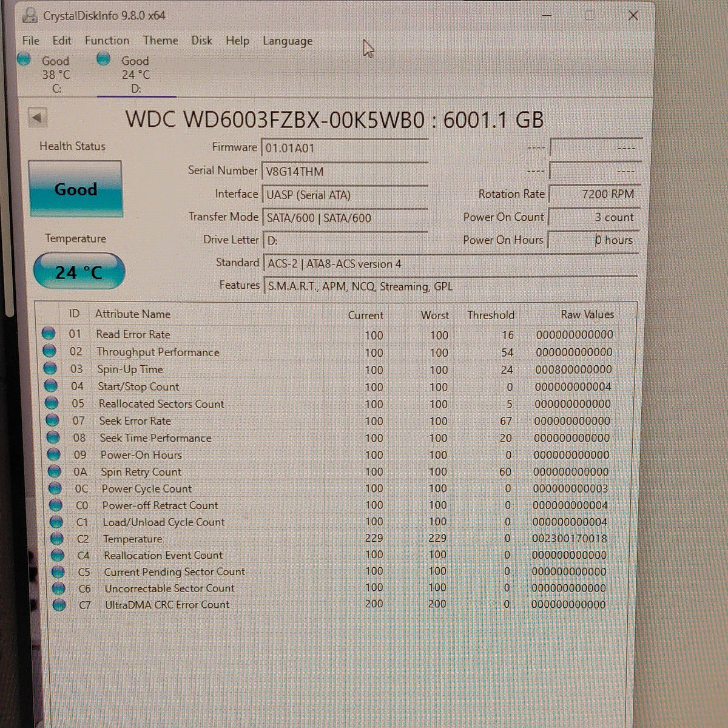Viewport: 728px width, 728px height.
Task: Select the Power Cycle Count raw value 000000000003
Action: [x=570, y=488]
